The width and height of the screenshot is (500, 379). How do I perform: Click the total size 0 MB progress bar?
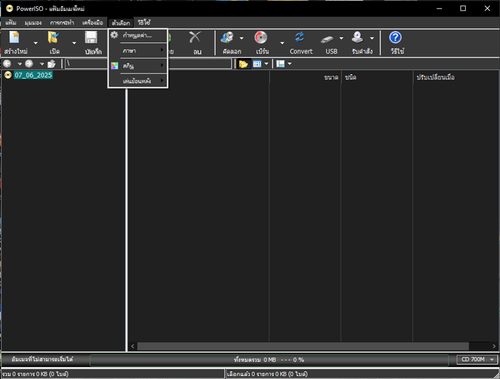(269, 360)
